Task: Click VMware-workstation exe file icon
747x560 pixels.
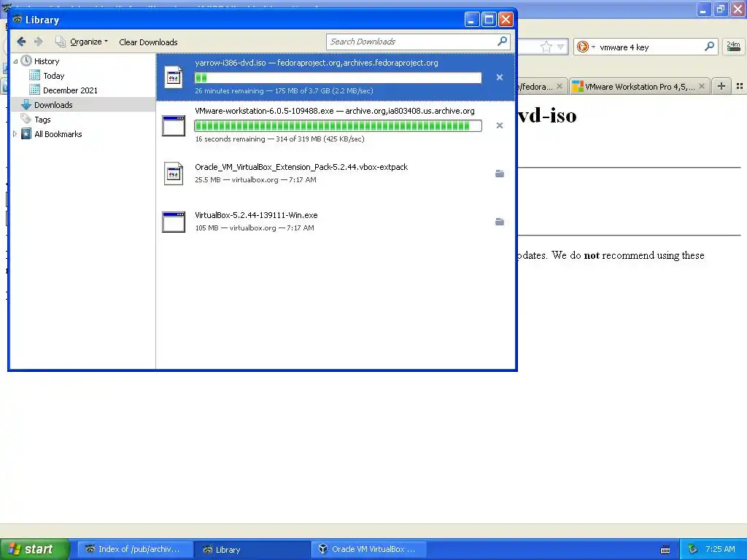Action: coord(174,125)
